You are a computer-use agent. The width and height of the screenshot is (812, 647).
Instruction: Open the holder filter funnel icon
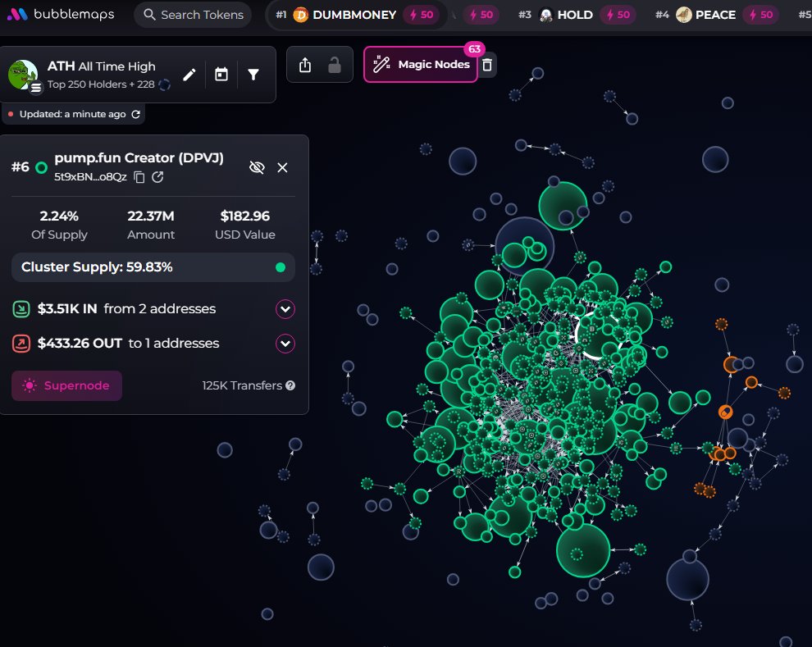point(253,75)
